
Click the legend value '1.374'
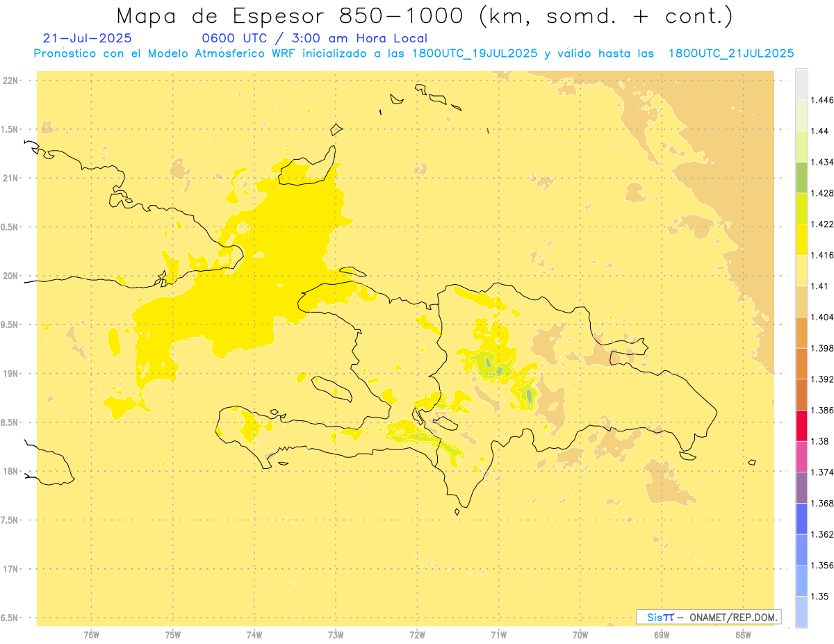pos(821,472)
